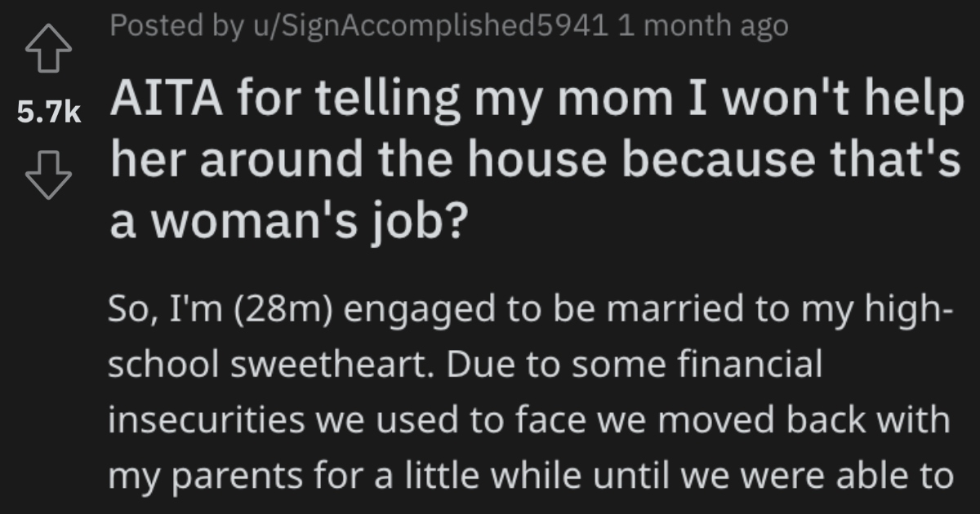Click 'my parents' in the last visible line

(191, 475)
